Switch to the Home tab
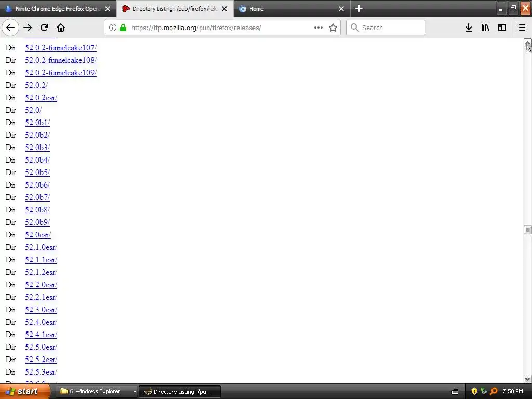This screenshot has width=532, height=399. click(292, 9)
